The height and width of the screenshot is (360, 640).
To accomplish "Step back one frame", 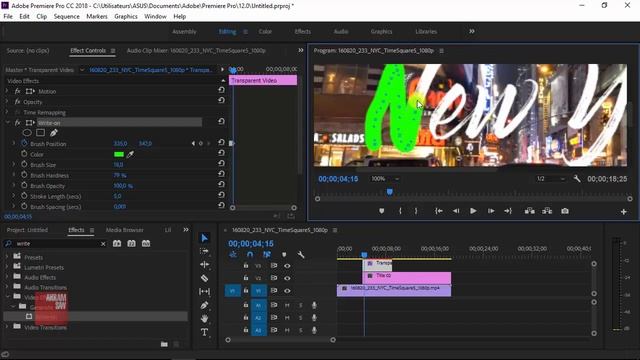I will 456,211.
